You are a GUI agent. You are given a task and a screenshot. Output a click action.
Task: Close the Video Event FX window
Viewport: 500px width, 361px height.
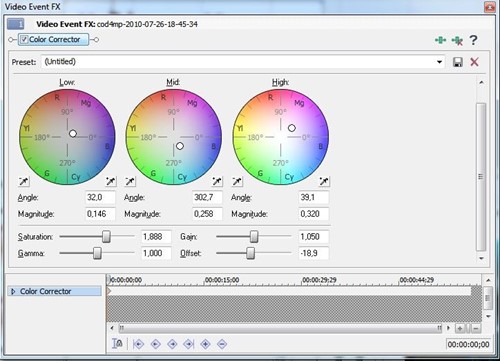(490, 7)
